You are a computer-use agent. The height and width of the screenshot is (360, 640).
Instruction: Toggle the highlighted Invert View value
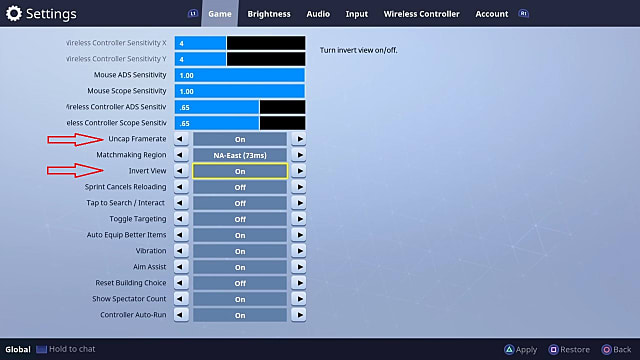[x=240, y=171]
